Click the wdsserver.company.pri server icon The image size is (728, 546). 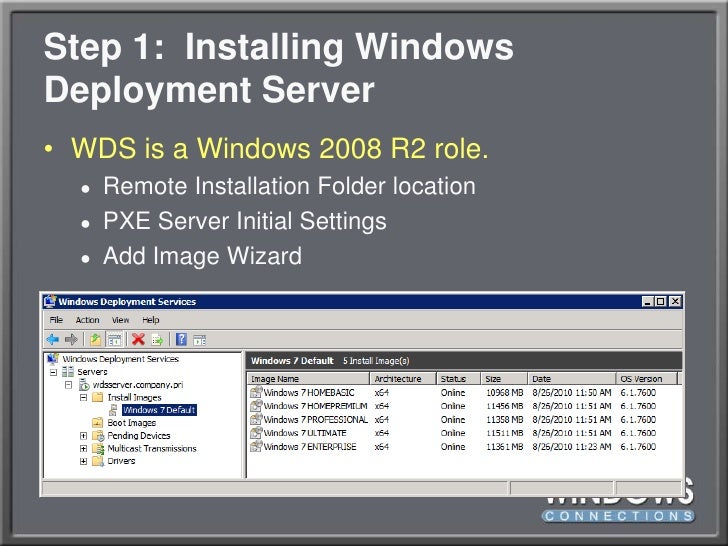tap(84, 384)
